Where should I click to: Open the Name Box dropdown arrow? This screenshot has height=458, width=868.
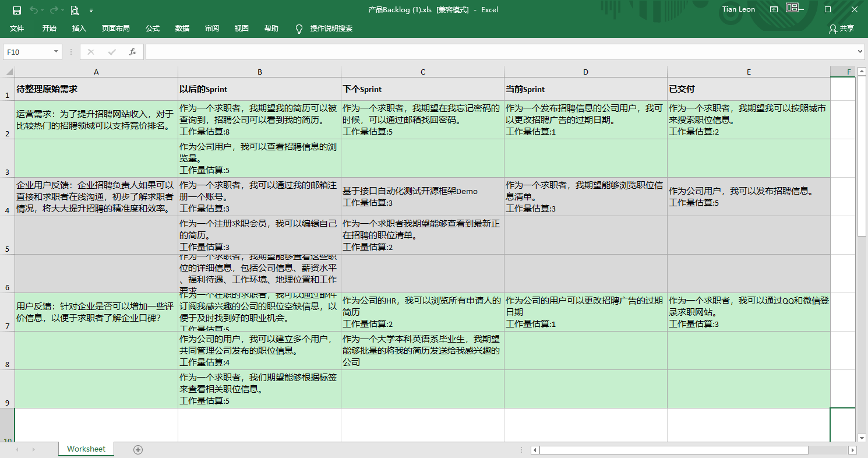tap(56, 52)
